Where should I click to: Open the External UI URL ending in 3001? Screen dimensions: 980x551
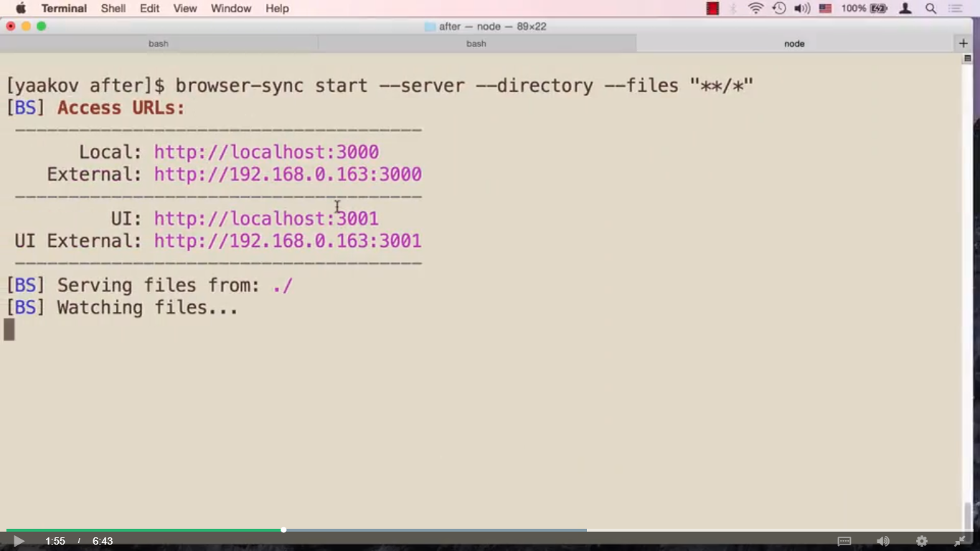[287, 241]
